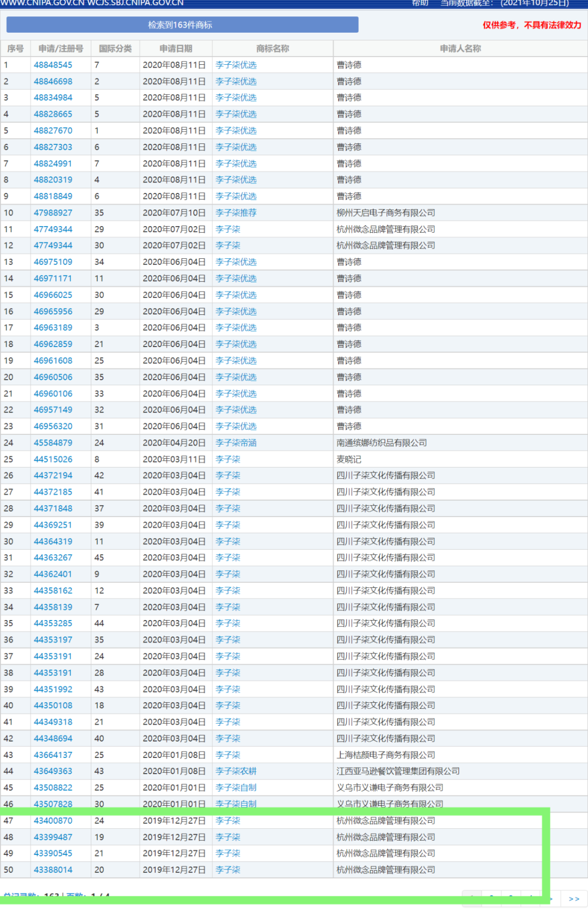Open registration number 47988927

[x=53, y=212]
